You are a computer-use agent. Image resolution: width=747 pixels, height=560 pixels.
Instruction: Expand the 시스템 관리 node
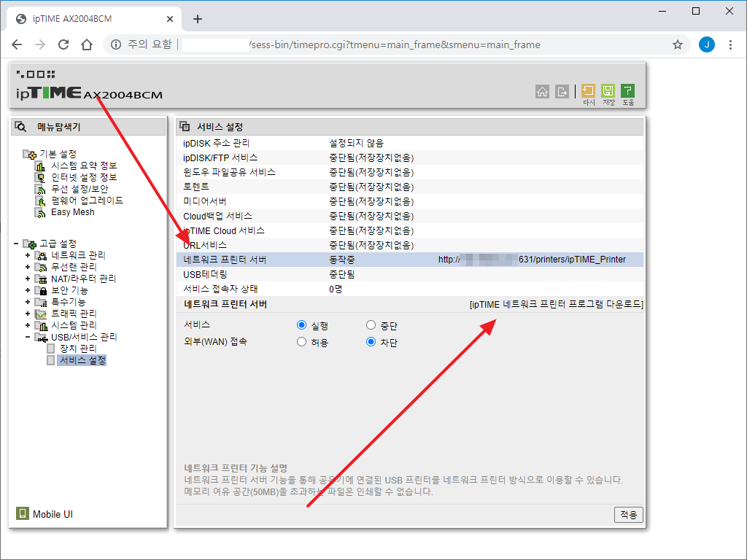28,325
